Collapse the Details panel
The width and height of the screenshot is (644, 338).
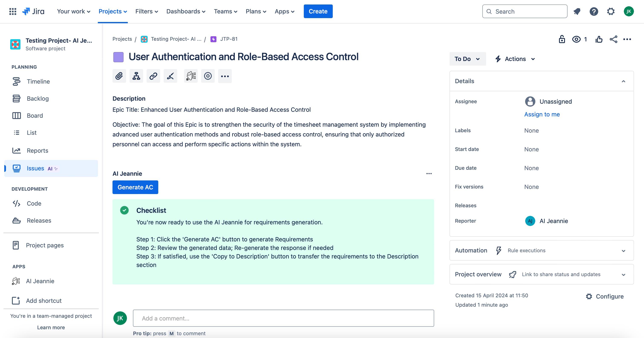[623, 81]
